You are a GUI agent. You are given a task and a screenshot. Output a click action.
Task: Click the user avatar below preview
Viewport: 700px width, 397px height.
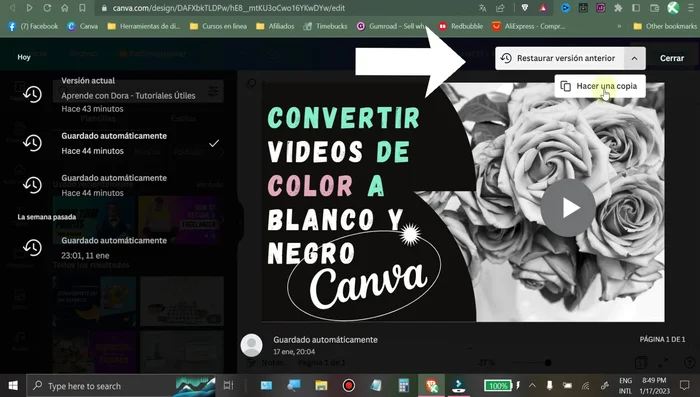coord(251,345)
